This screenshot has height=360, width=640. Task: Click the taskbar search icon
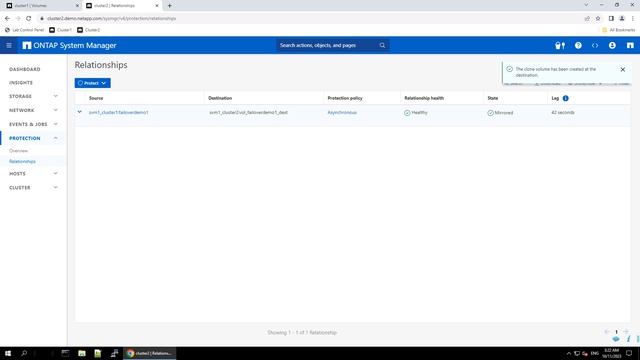pos(24,353)
